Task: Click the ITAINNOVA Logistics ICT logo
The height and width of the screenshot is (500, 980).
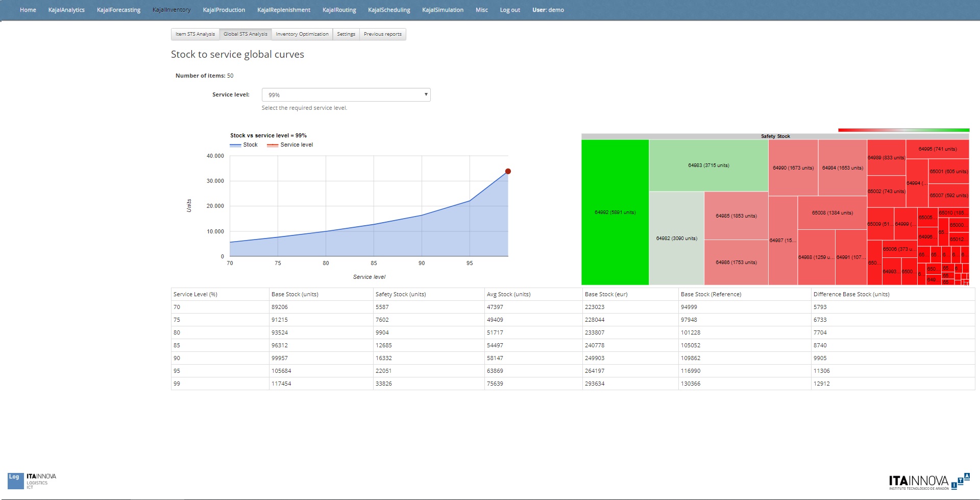Action: point(41,481)
